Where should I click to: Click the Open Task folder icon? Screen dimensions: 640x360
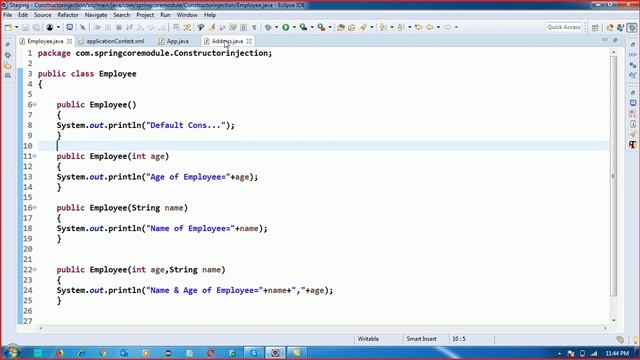(351, 27)
